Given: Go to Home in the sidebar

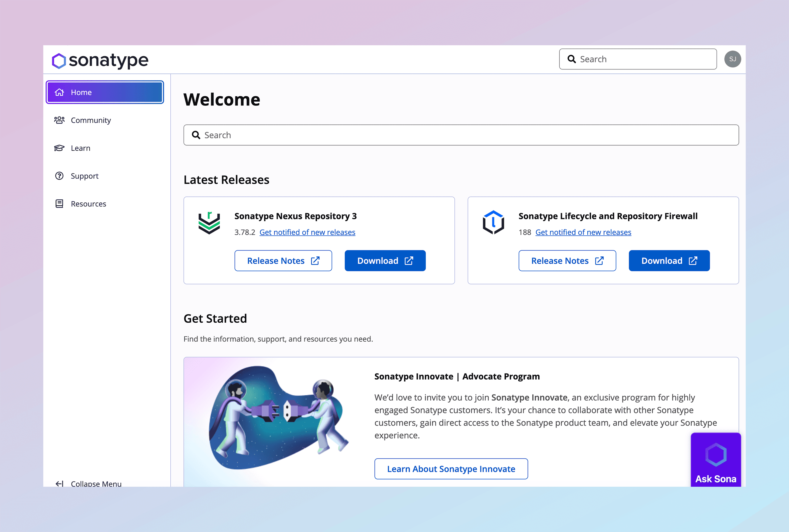Looking at the screenshot, I should (x=105, y=92).
